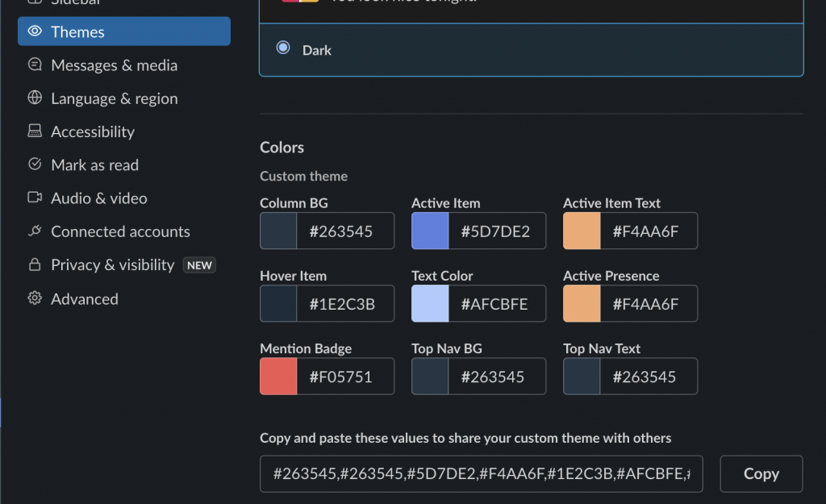826x504 pixels.
Task: Open the Mention Badge red swatch
Action: click(x=278, y=376)
